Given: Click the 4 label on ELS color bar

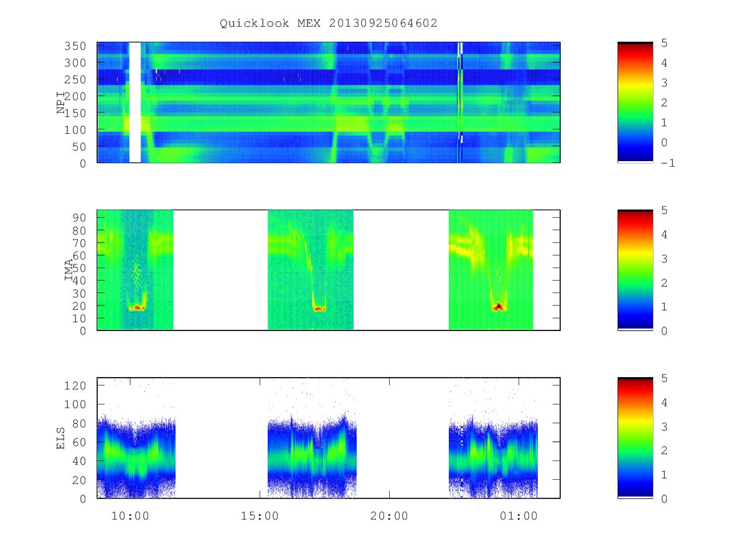Looking at the screenshot, I should click(x=664, y=402).
